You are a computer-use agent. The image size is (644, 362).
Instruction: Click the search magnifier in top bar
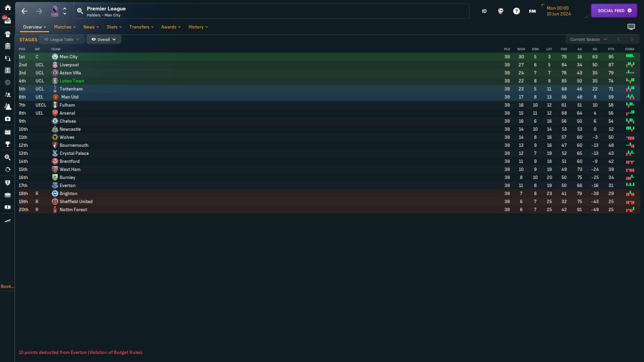point(79,11)
